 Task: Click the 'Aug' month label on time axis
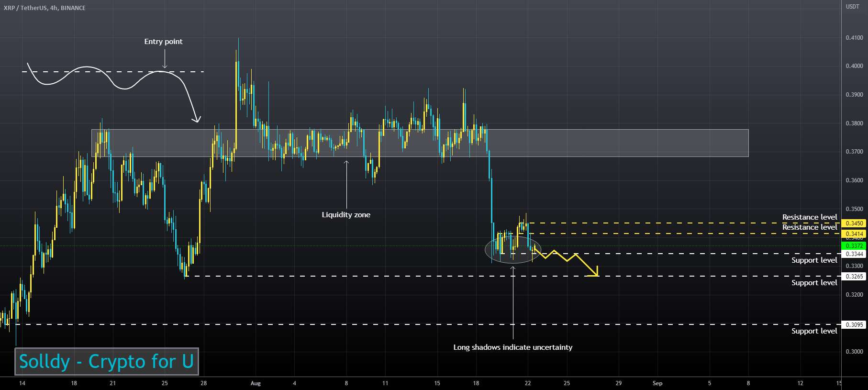(256, 383)
